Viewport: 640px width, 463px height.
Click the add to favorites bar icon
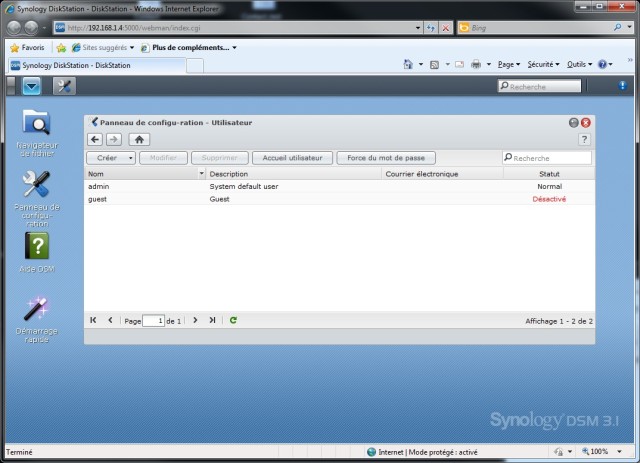tap(61, 48)
